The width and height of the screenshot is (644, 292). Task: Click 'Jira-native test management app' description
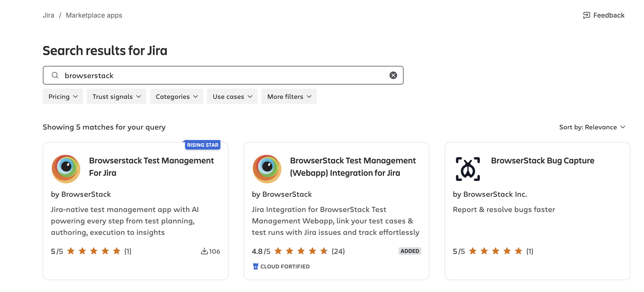[x=125, y=221]
